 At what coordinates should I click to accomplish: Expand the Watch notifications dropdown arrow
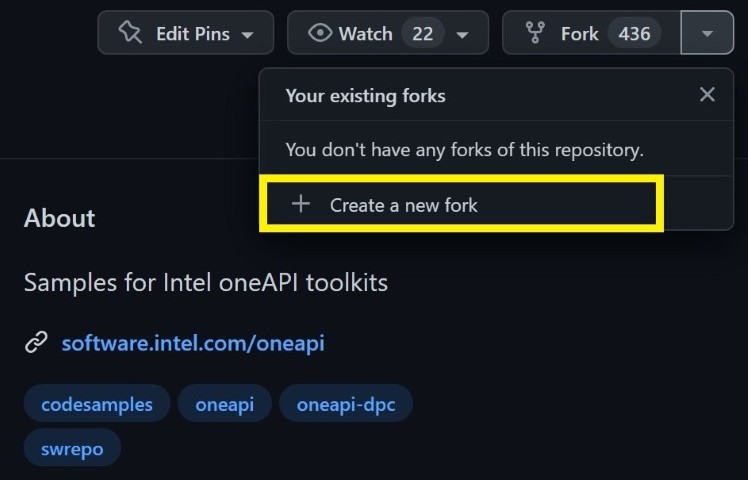[462, 35]
